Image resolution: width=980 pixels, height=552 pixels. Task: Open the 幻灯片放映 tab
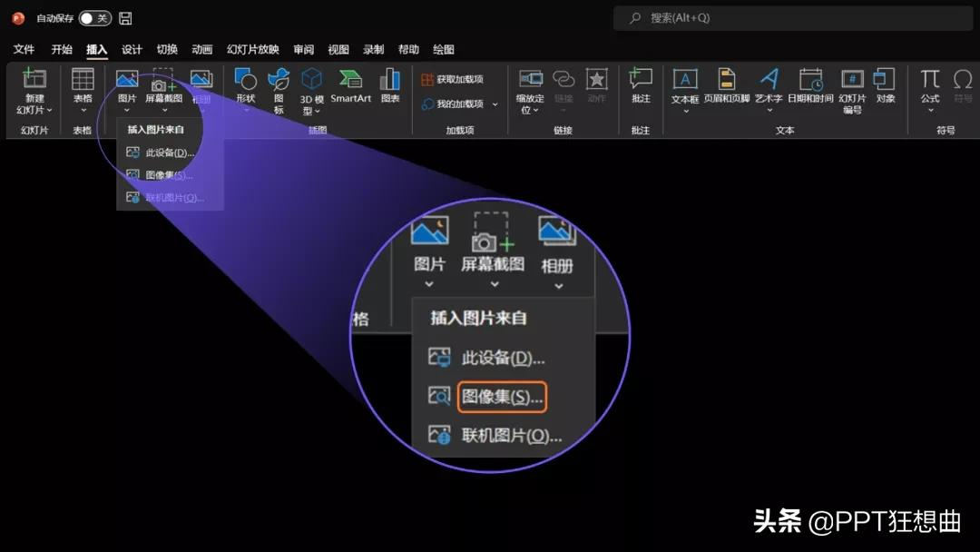252,49
